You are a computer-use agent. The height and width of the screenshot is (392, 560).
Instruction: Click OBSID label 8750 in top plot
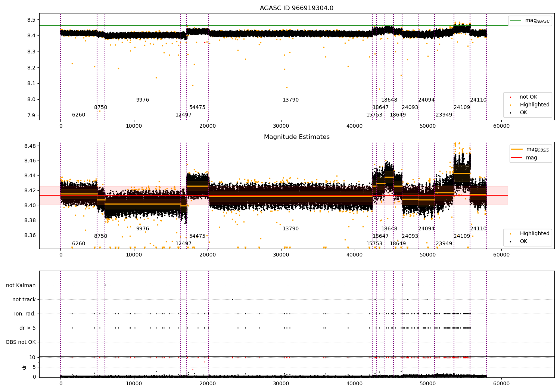(x=101, y=108)
